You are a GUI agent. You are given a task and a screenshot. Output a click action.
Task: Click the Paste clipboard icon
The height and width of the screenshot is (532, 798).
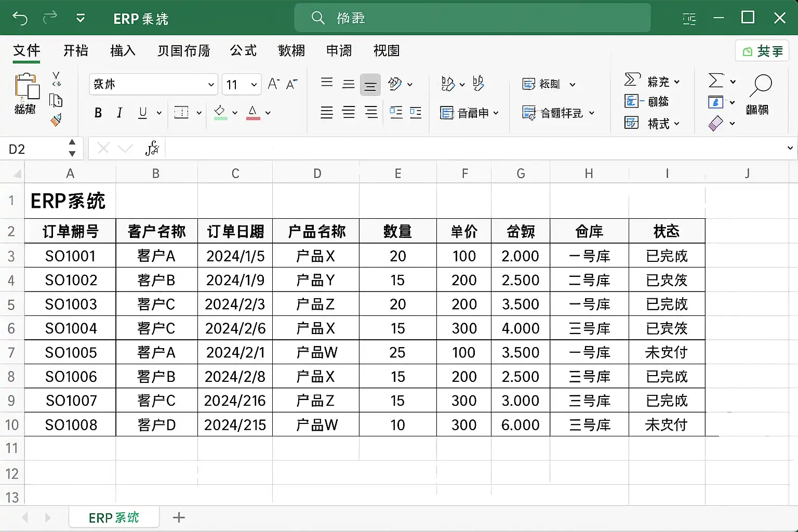[x=26, y=86]
